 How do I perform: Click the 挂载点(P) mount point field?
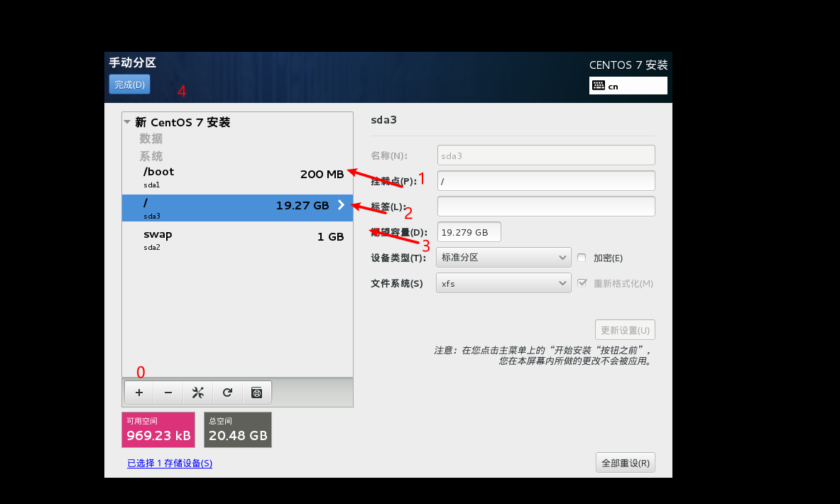coord(546,181)
